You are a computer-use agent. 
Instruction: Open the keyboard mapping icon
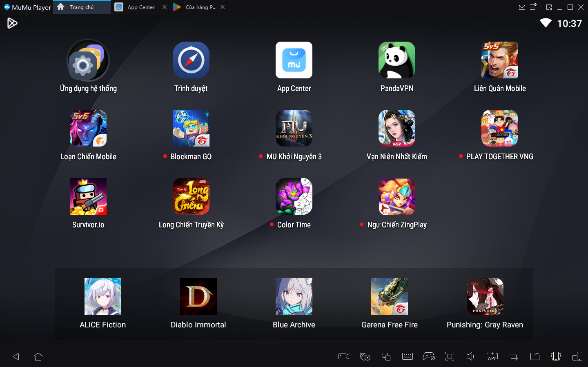tap(408, 356)
